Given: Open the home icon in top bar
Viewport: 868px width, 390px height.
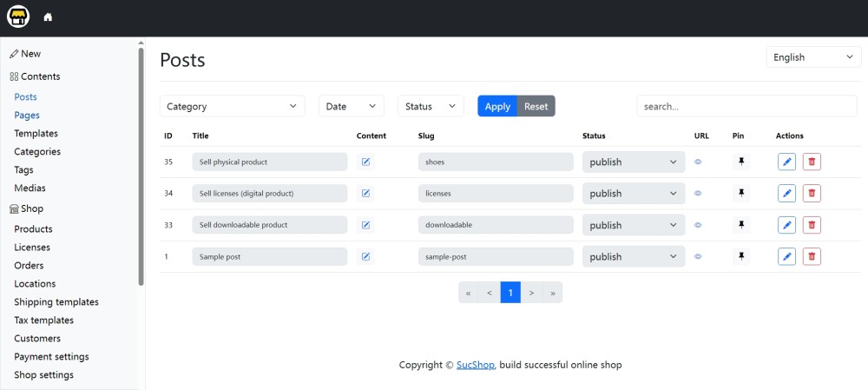Looking at the screenshot, I should click(48, 17).
